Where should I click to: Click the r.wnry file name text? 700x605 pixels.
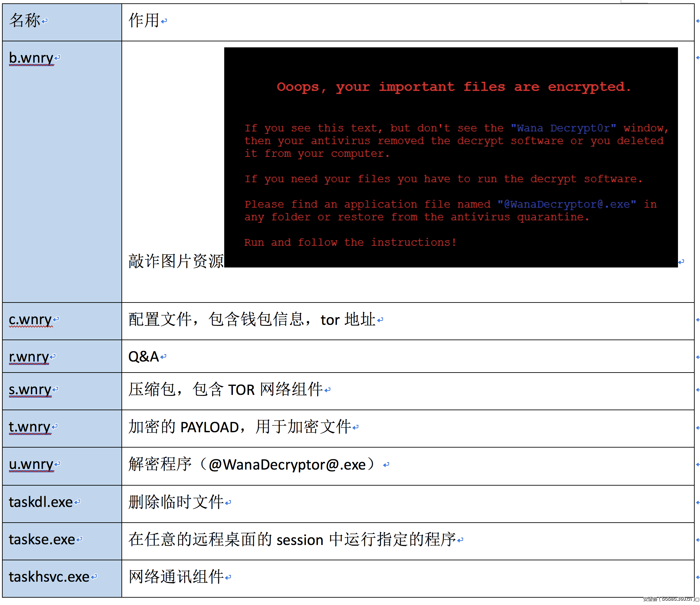(x=29, y=357)
